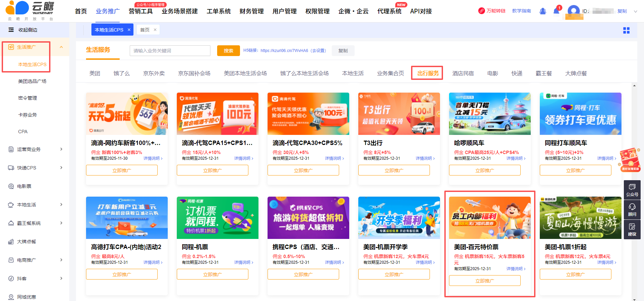The width and height of the screenshot is (644, 301).
Task: Click 立即推广 under T3出行
Action: [x=394, y=170]
